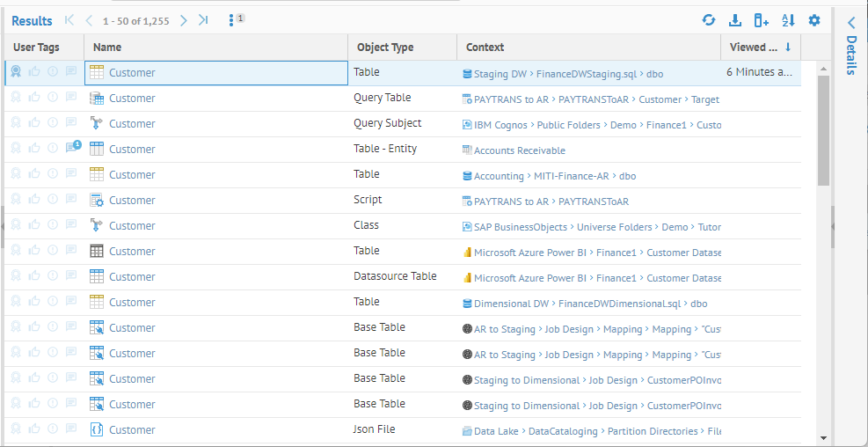Click the Add column icon
The image size is (868, 447).
tap(762, 20)
